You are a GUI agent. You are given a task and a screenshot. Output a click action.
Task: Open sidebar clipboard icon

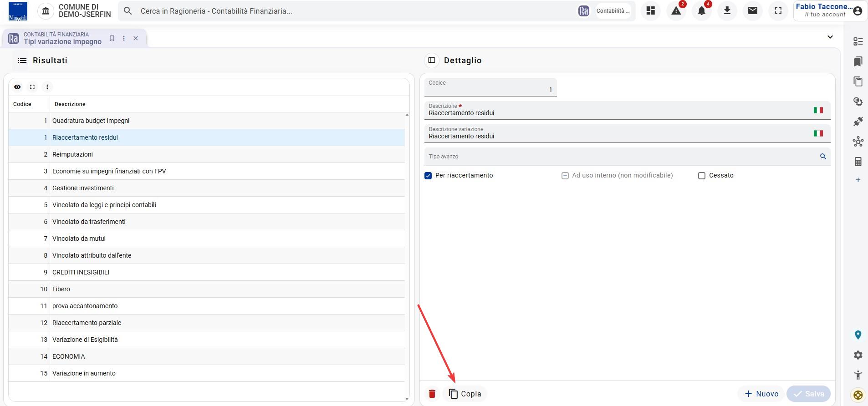(858, 81)
